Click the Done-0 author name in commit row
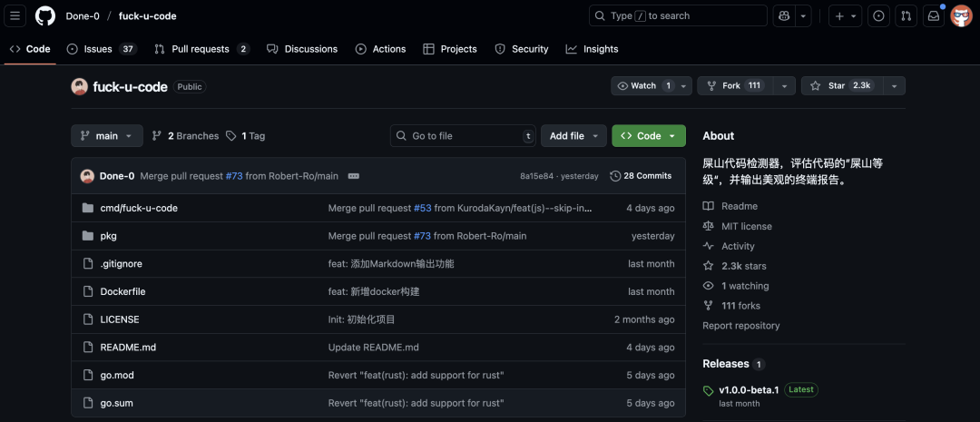Viewport: 980px width, 422px height. pyautogui.click(x=117, y=176)
